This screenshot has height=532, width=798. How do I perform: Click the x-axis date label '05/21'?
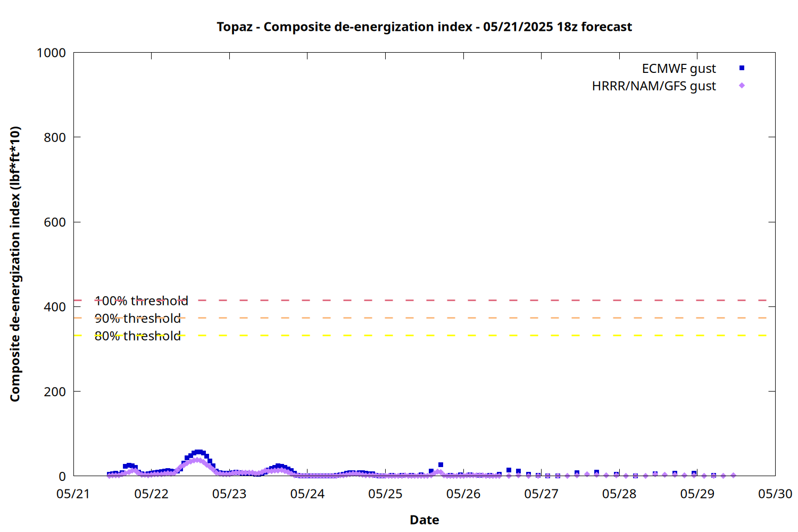coord(73,494)
